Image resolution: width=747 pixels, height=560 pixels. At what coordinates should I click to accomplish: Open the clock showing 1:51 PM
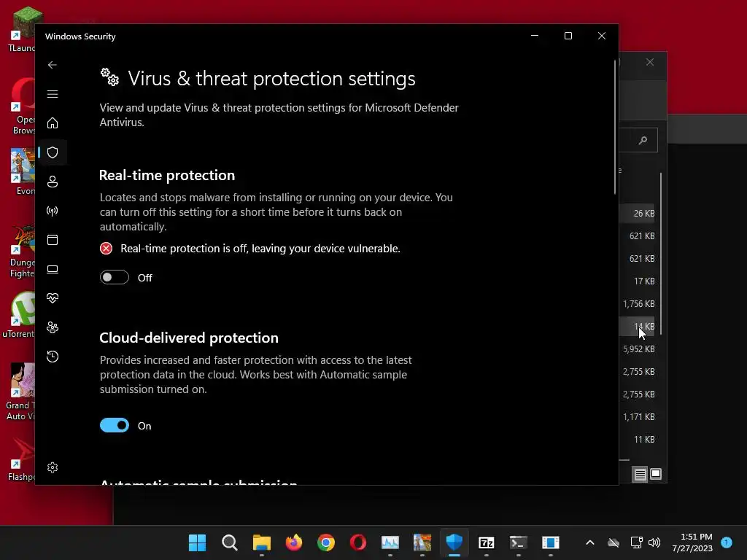(x=692, y=542)
